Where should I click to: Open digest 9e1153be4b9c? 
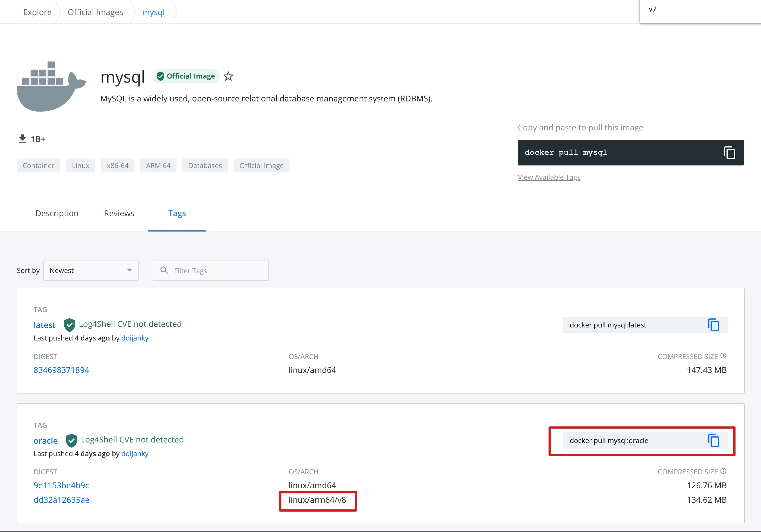61,485
